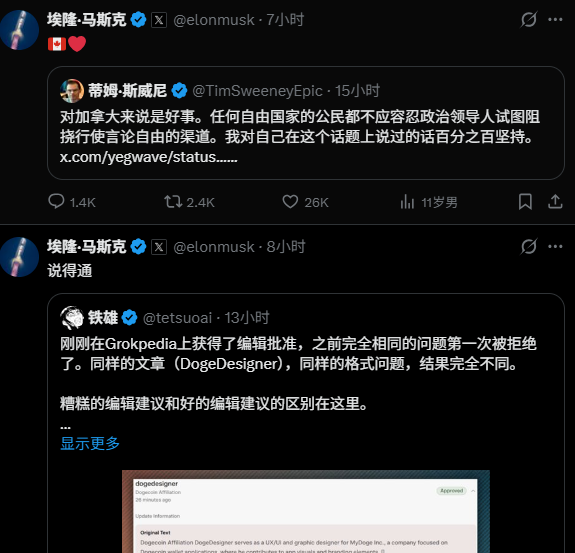Open reply icon on first post
This screenshot has width=575, height=553.
[x=56, y=201]
